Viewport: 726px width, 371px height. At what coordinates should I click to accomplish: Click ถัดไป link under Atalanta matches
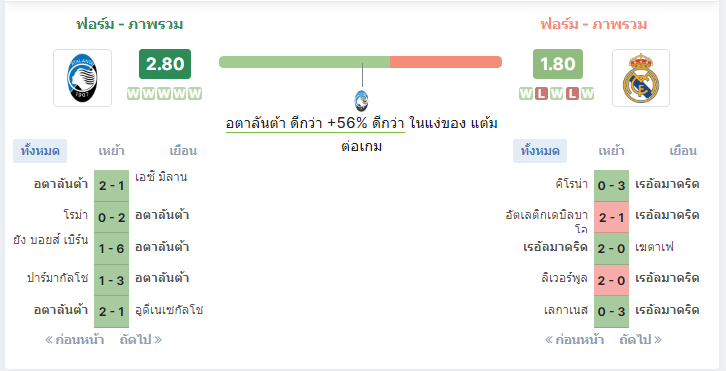point(141,340)
